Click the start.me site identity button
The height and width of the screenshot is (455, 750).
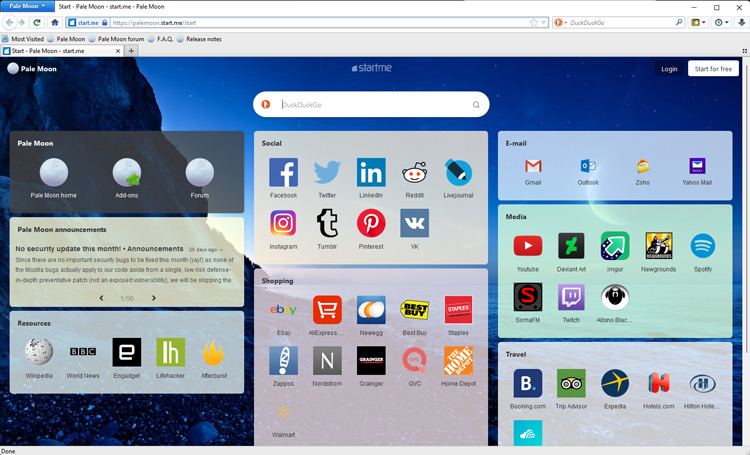(88, 22)
